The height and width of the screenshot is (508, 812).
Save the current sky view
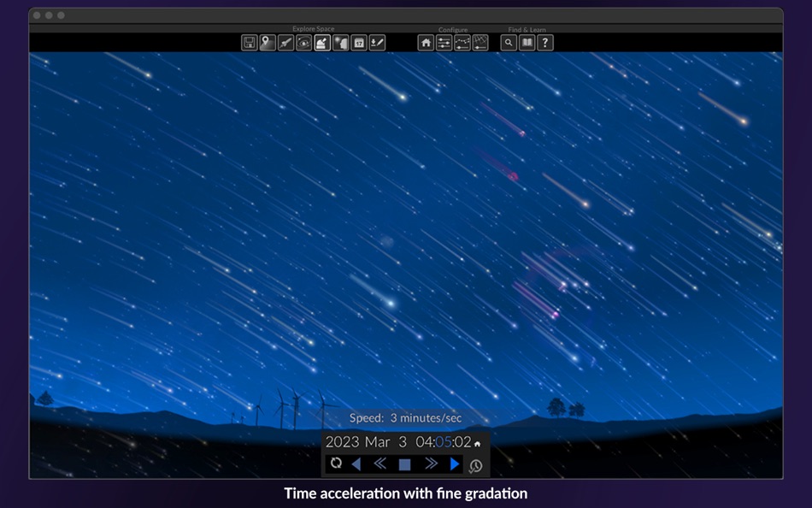pyautogui.click(x=249, y=43)
